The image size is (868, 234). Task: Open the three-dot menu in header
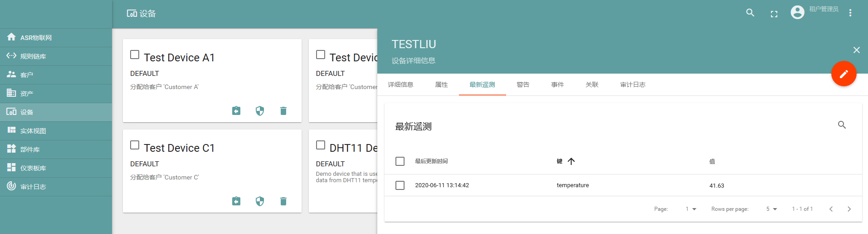[x=850, y=13]
